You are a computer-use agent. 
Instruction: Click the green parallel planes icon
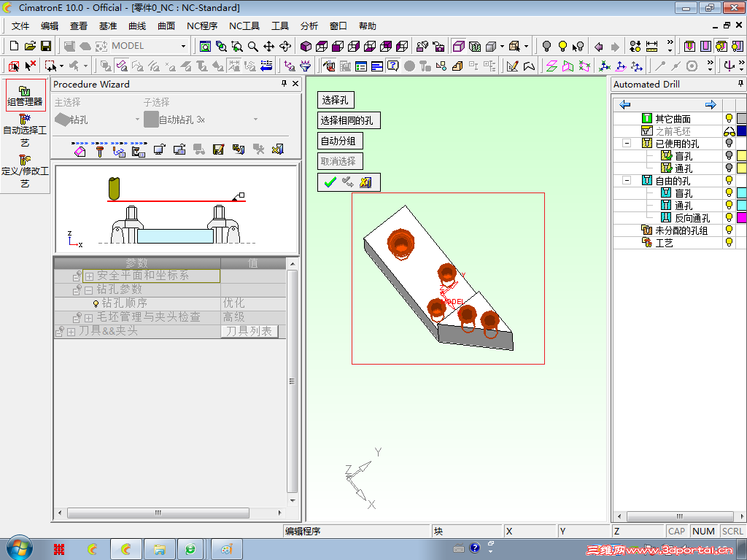click(x=551, y=66)
